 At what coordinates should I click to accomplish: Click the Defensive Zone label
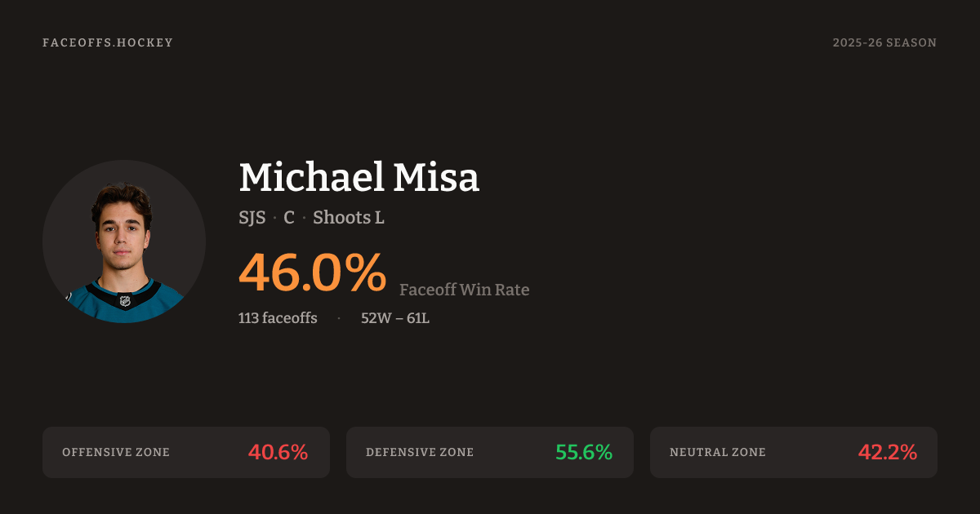click(420, 452)
